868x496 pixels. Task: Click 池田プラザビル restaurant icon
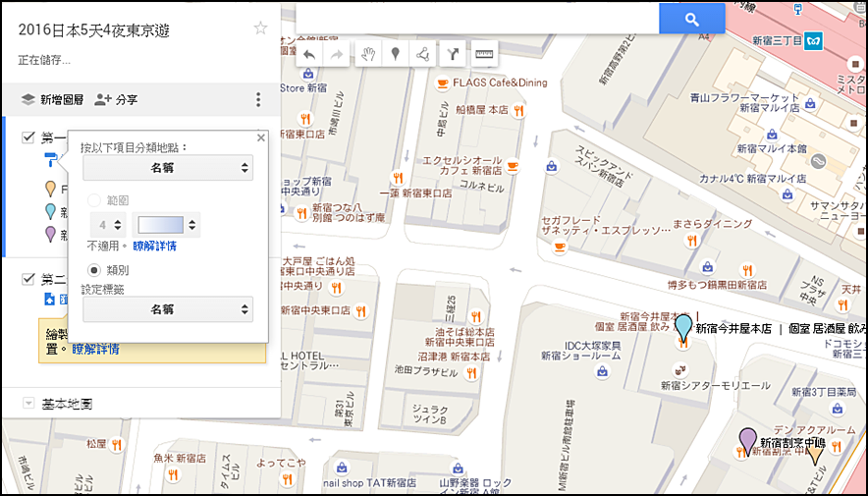coord(471,372)
